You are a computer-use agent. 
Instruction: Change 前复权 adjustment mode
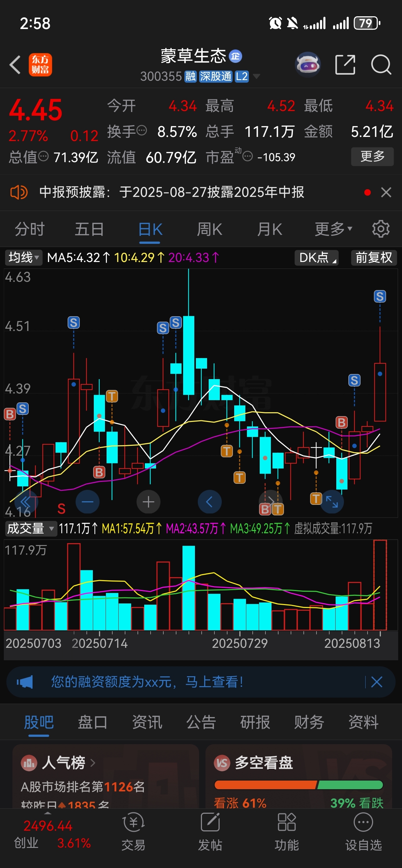point(374,258)
